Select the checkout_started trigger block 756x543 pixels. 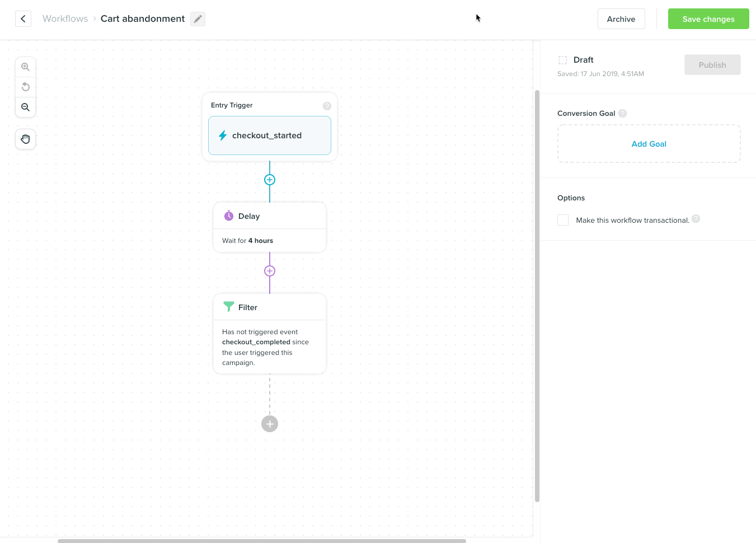(x=270, y=135)
